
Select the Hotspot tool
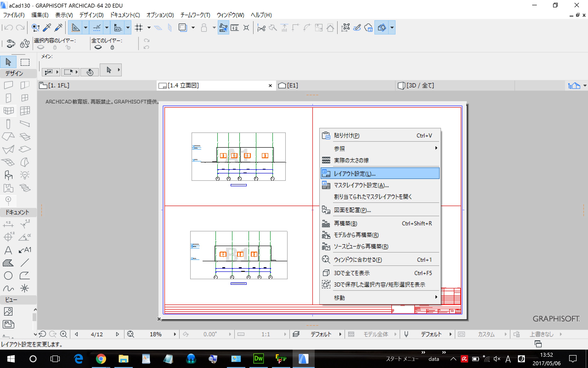[x=25, y=288]
